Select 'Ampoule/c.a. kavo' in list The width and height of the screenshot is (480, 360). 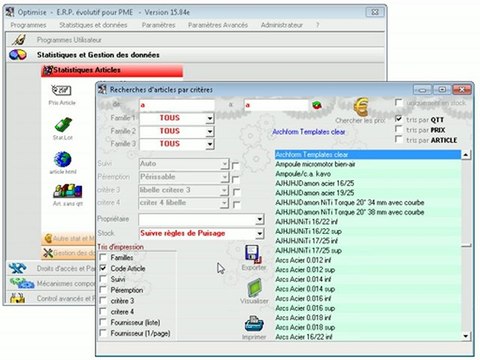(368, 174)
